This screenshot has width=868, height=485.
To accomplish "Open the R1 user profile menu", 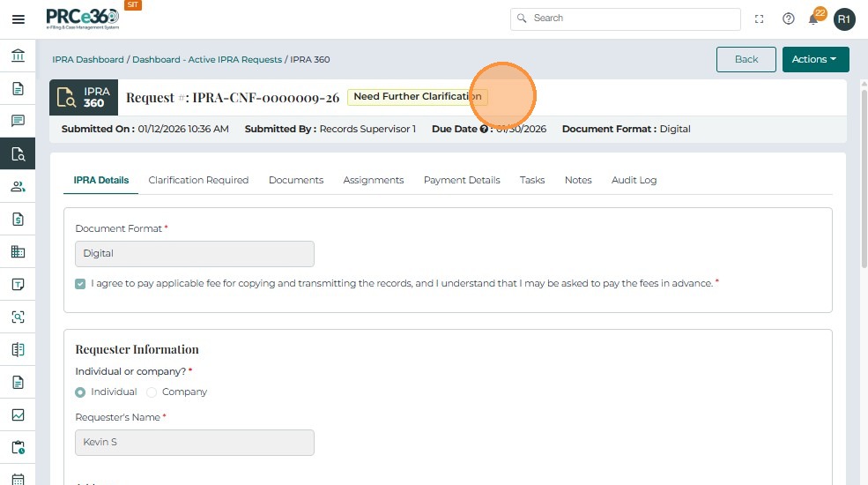I will (x=844, y=19).
